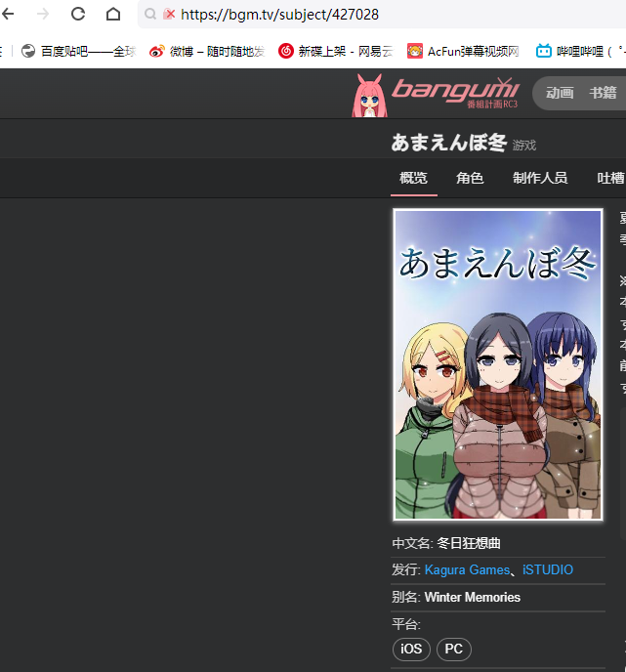Click the insecure connection shield icon
Screen dimensions: 626x672
click(169, 14)
